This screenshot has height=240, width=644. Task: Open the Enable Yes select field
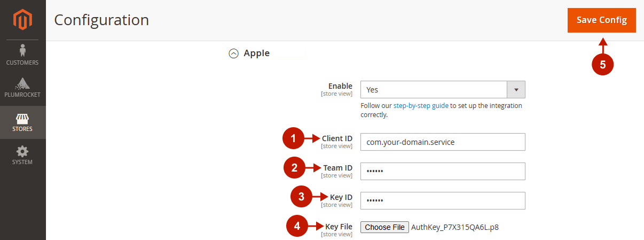click(433, 90)
